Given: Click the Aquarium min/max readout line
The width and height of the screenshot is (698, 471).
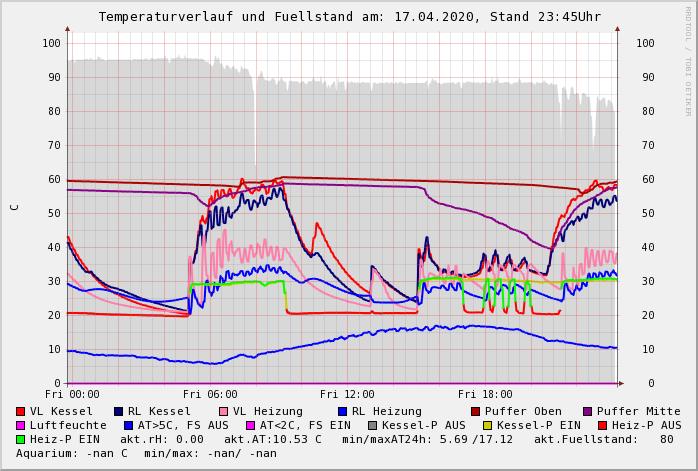Looking at the screenshot, I should tap(147, 453).
